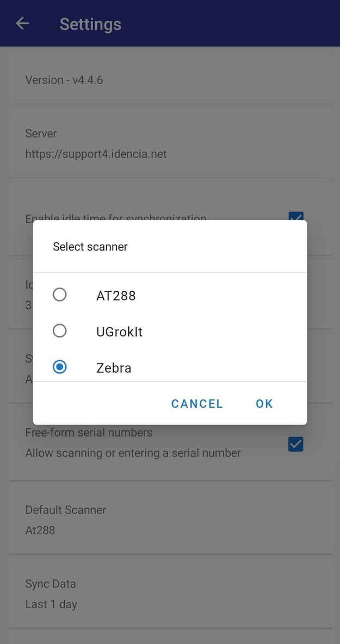The height and width of the screenshot is (644, 340).
Task: Click the At288 value under Default Scanner
Action: point(40,530)
